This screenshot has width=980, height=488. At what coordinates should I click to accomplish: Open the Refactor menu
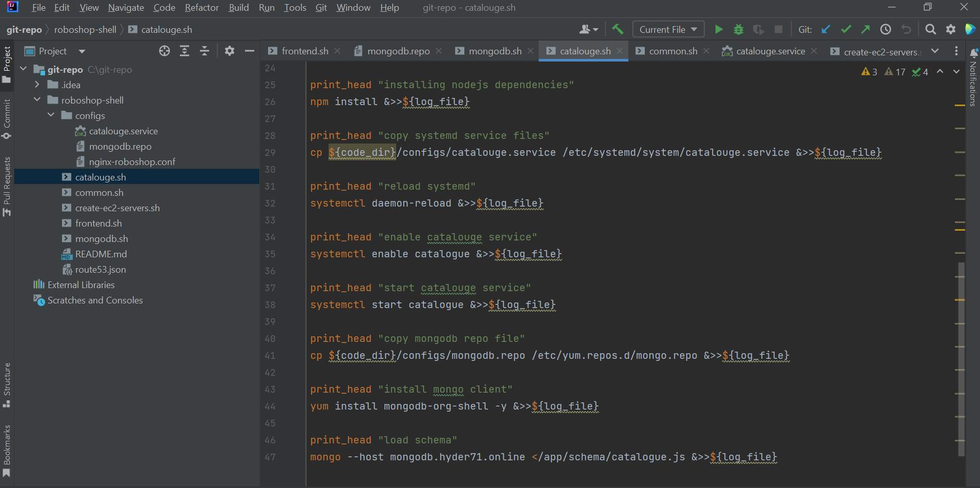click(201, 7)
